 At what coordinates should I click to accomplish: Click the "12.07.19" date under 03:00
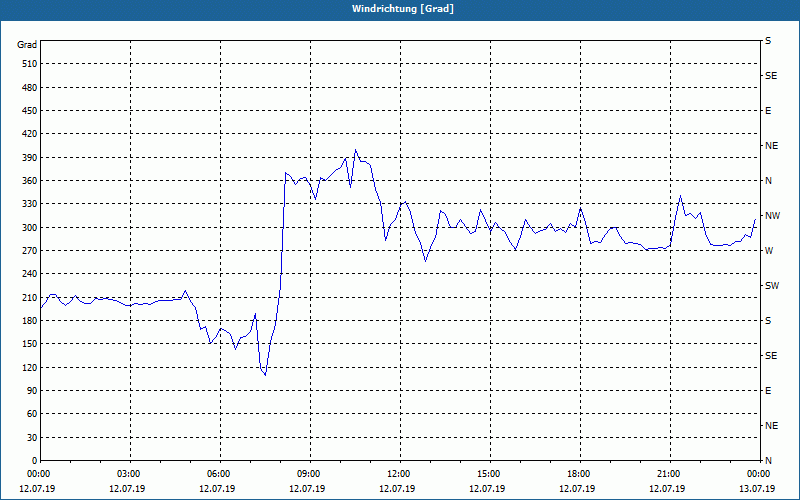click(x=128, y=489)
